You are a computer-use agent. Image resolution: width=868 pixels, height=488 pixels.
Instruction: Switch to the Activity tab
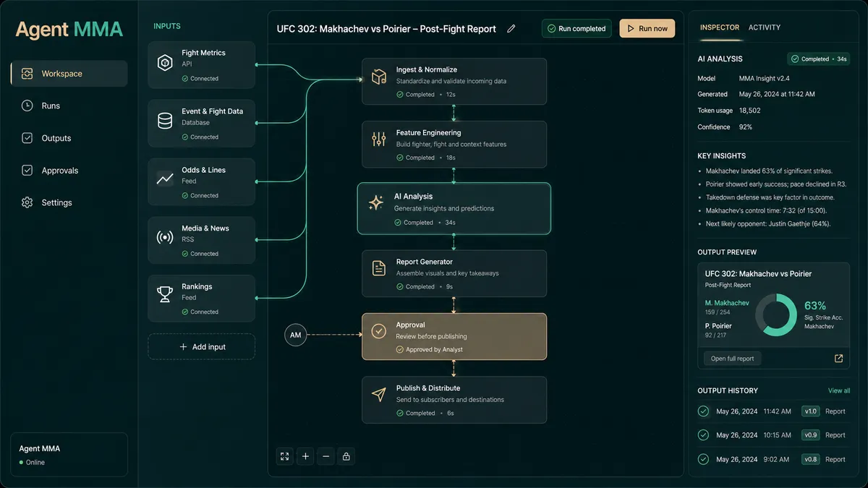pyautogui.click(x=765, y=27)
